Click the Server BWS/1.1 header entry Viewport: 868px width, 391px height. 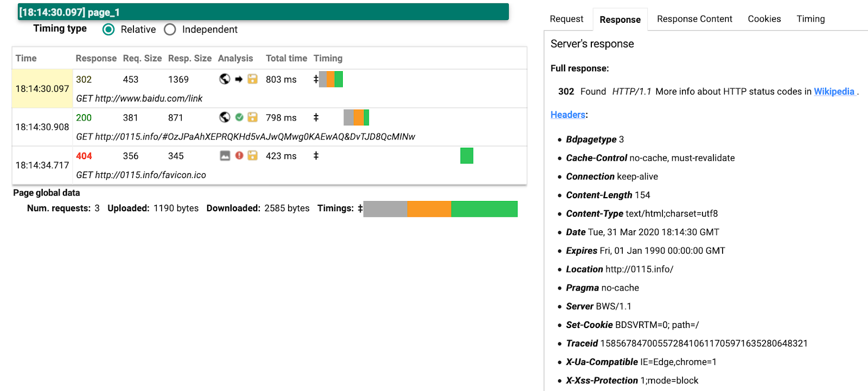coord(599,306)
